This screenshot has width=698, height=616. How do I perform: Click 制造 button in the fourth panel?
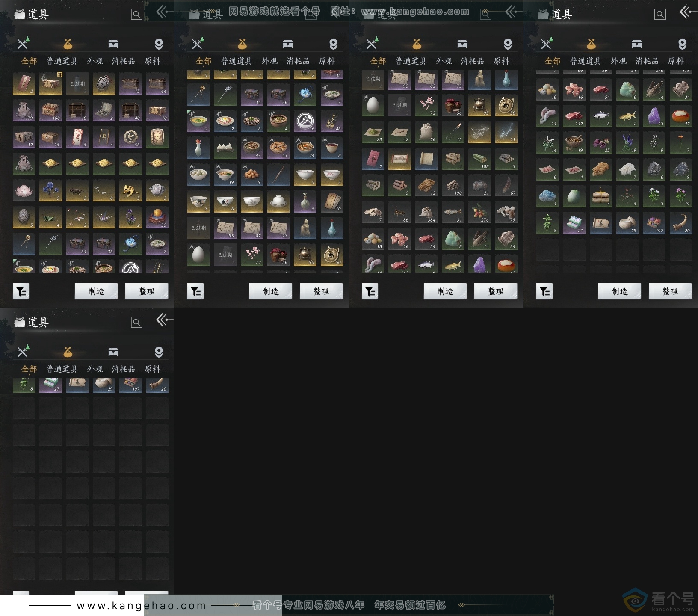coord(620,291)
